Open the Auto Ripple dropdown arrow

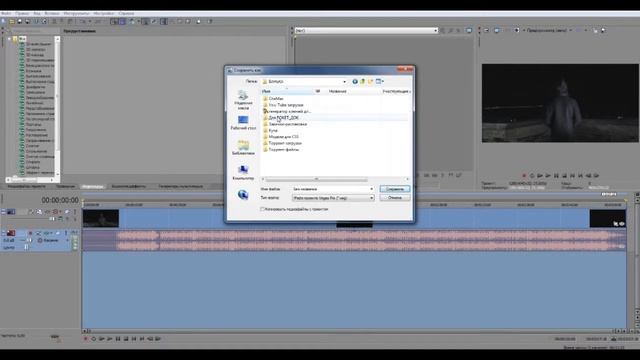(138, 21)
